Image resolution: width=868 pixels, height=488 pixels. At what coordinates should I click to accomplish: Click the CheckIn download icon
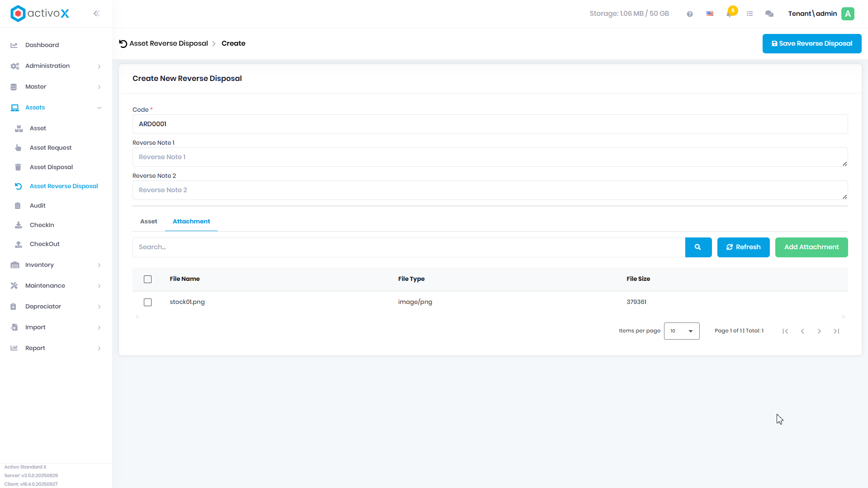[19, 225]
